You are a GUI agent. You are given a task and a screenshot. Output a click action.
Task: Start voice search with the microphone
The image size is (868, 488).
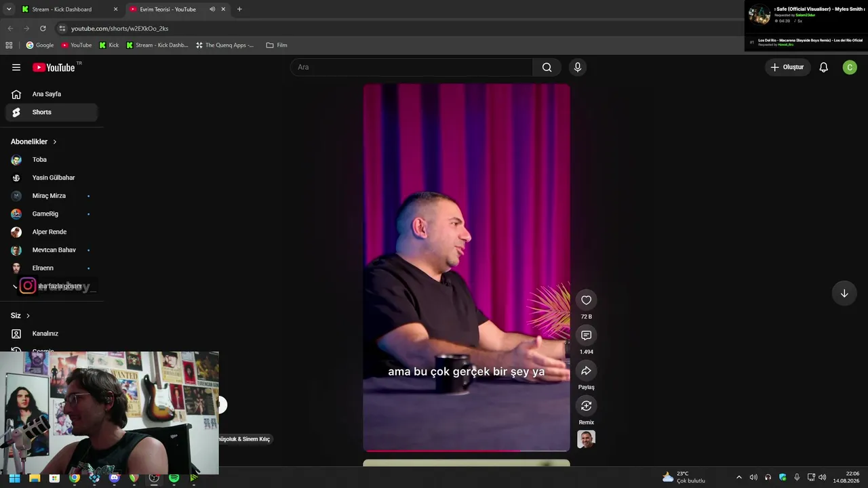[x=578, y=67]
